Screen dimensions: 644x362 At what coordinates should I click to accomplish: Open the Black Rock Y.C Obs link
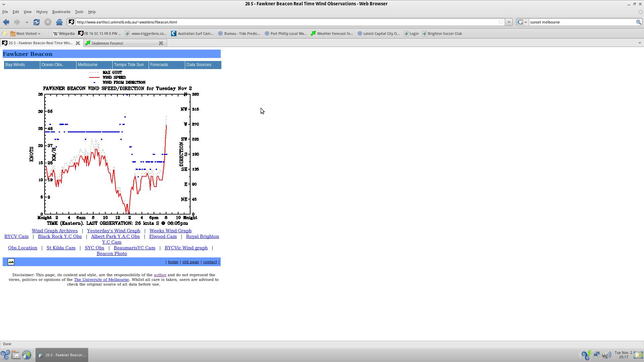tap(60, 236)
